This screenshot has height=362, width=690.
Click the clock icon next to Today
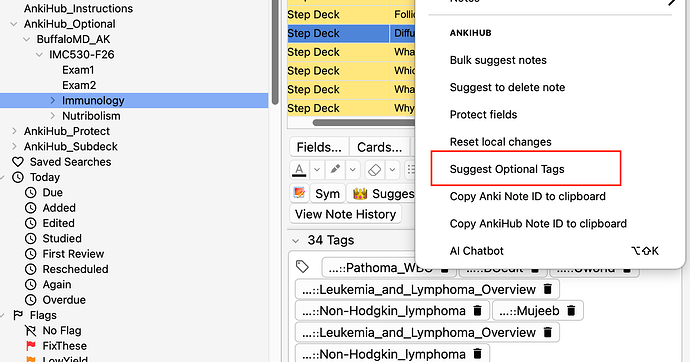click(x=18, y=177)
